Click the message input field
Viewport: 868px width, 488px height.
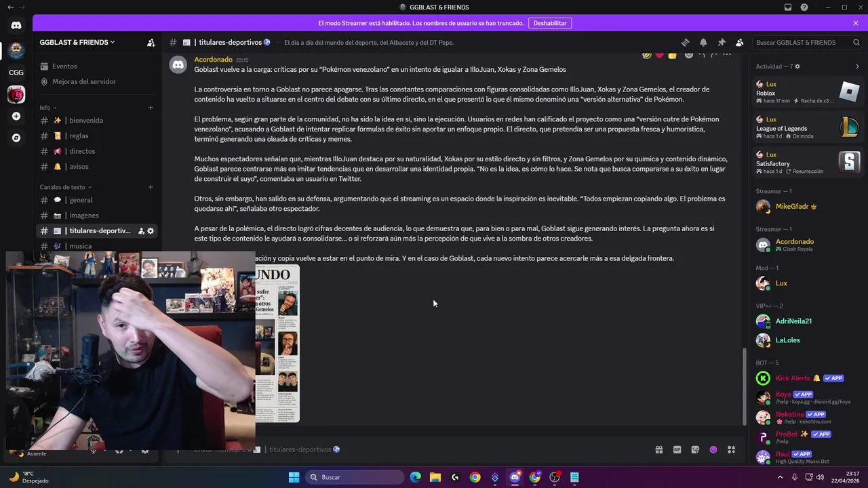[x=454, y=449]
